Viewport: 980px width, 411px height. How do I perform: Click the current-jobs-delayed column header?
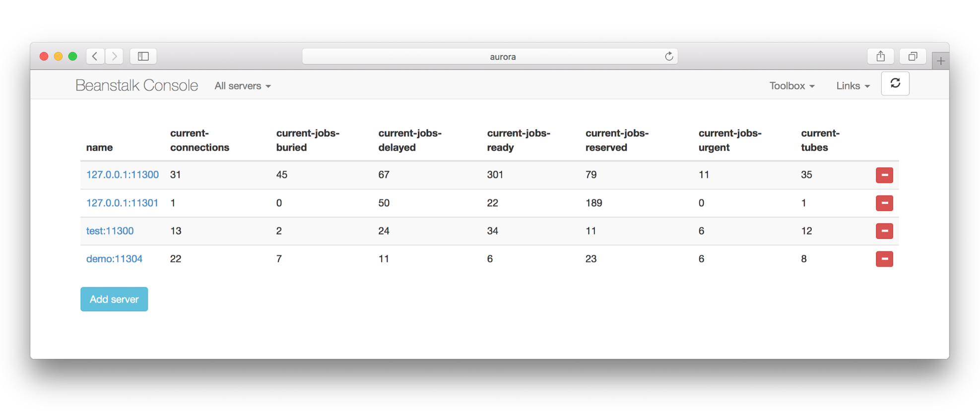[x=410, y=140]
